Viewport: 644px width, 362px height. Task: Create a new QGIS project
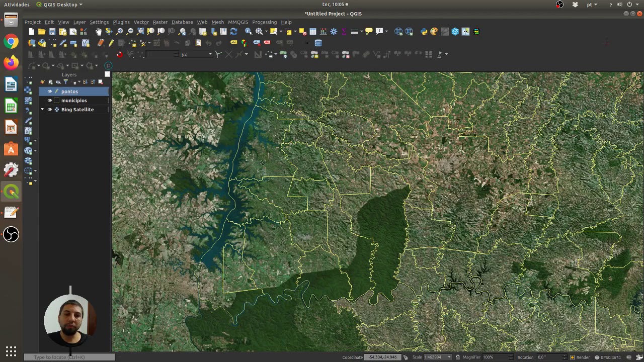[x=31, y=31]
